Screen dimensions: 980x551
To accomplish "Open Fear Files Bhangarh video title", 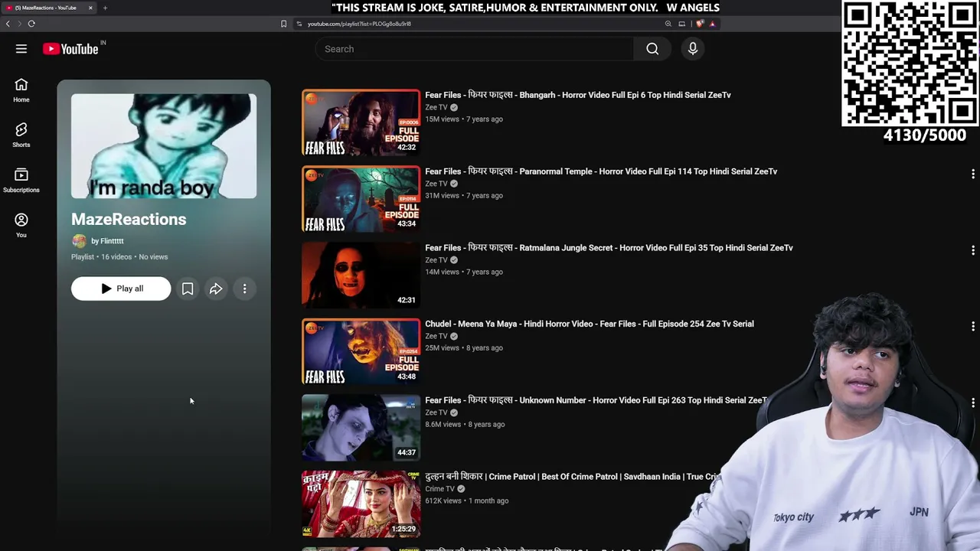I will coord(578,95).
